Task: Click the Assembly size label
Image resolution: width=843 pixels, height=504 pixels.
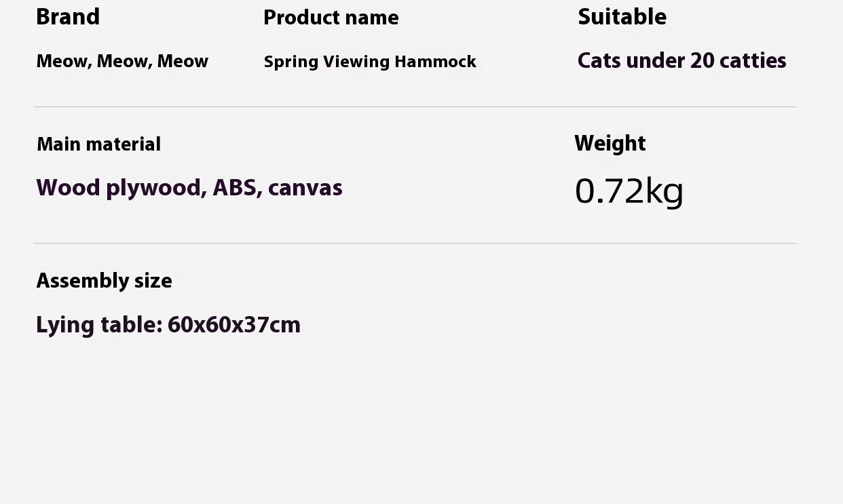Action: [x=104, y=281]
